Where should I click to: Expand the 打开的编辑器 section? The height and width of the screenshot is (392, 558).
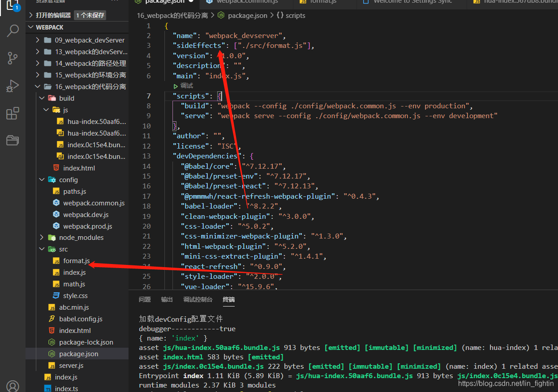tap(31, 15)
